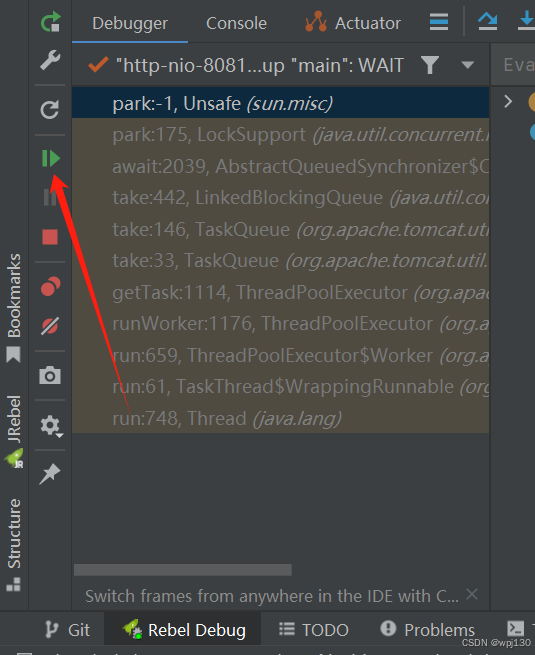The image size is (535, 655).
Task: Open the wrench modify run configuration icon
Action: pos(50,60)
